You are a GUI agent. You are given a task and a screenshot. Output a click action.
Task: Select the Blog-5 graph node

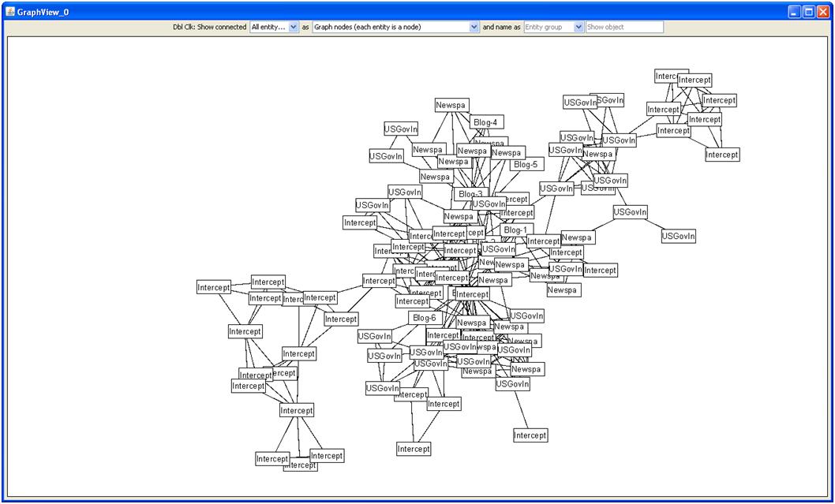(x=526, y=165)
